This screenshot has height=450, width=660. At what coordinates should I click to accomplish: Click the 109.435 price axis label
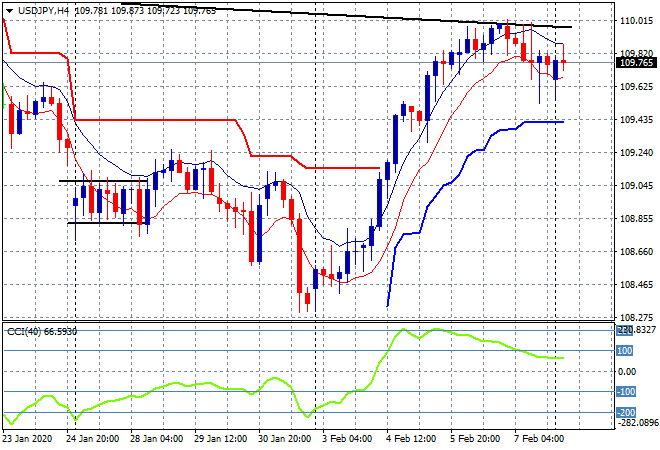click(636, 120)
